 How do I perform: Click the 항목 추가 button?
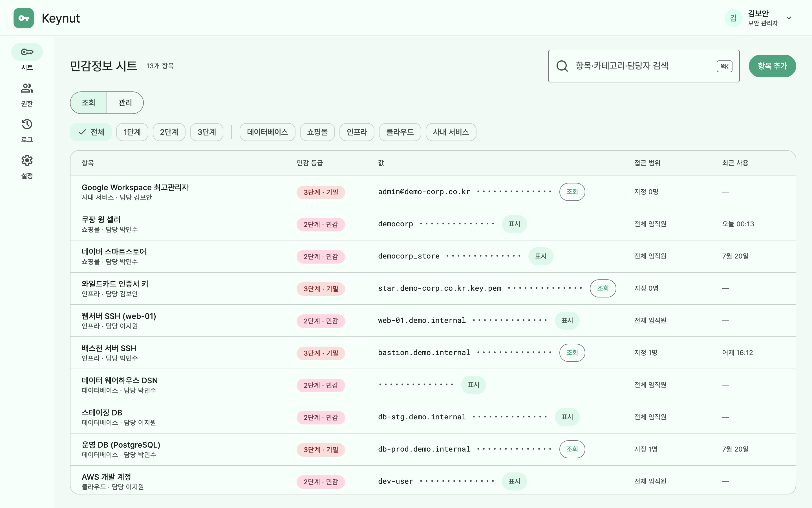772,66
